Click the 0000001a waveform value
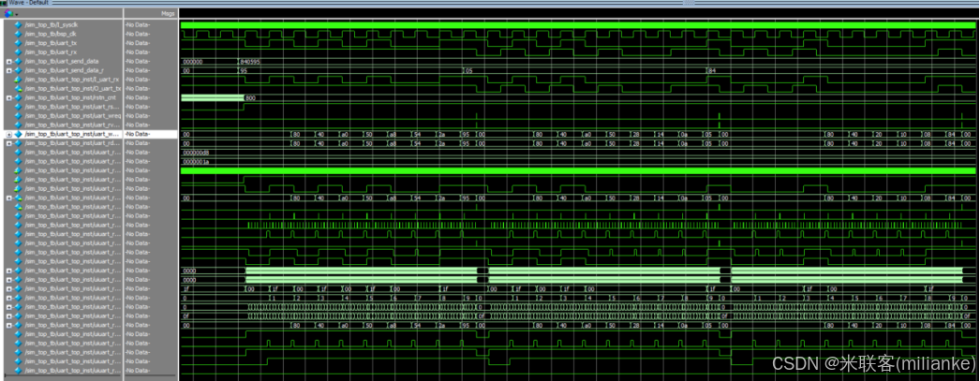The width and height of the screenshot is (980, 381). [x=196, y=162]
